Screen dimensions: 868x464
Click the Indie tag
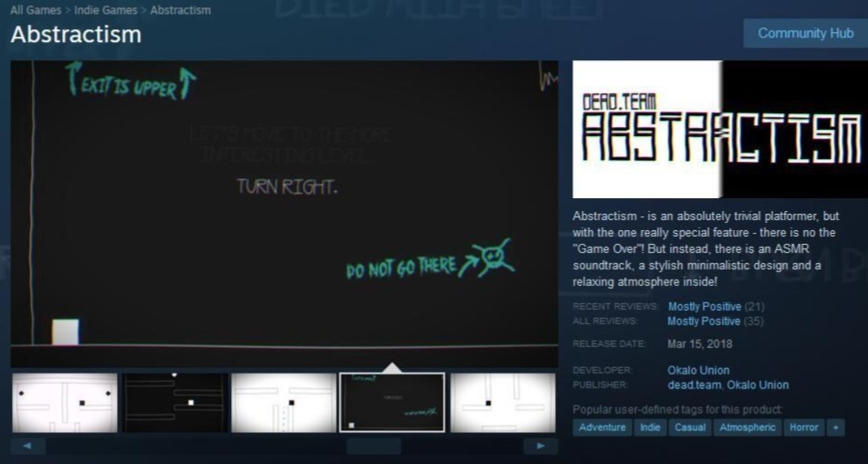(650, 427)
